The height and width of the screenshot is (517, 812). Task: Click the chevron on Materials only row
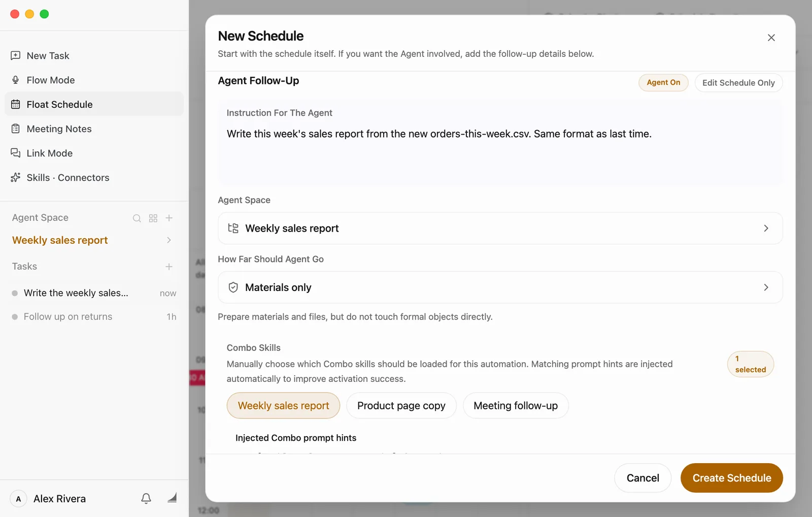click(x=766, y=287)
